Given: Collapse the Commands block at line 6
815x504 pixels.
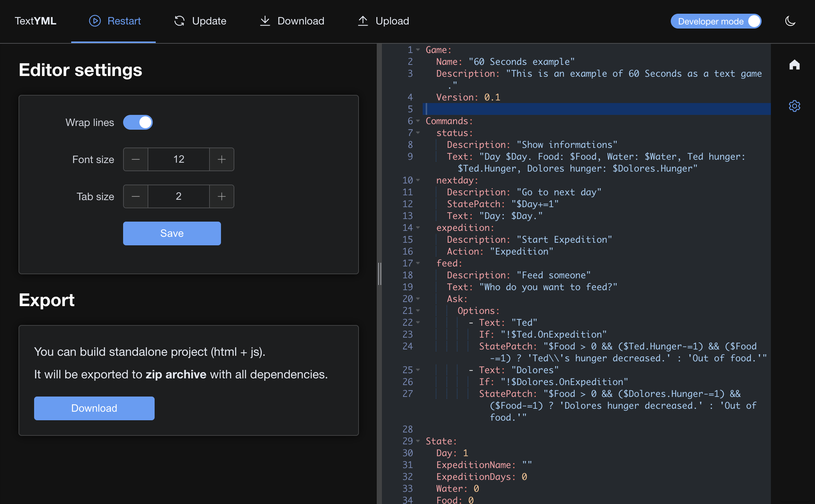Looking at the screenshot, I should [x=418, y=121].
